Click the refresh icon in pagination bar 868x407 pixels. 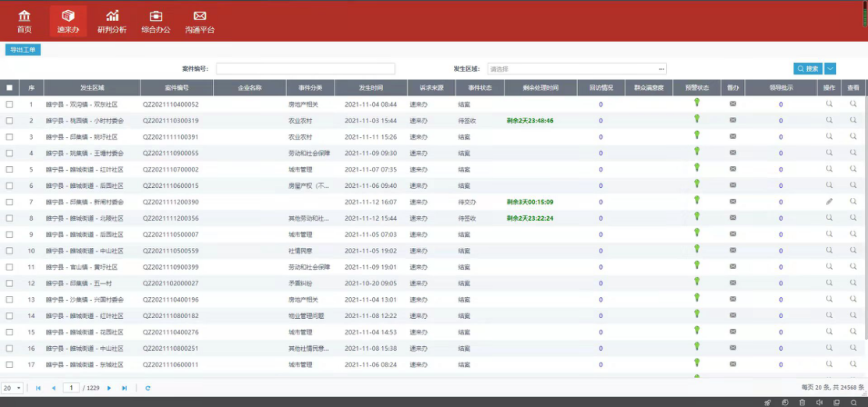[147, 388]
